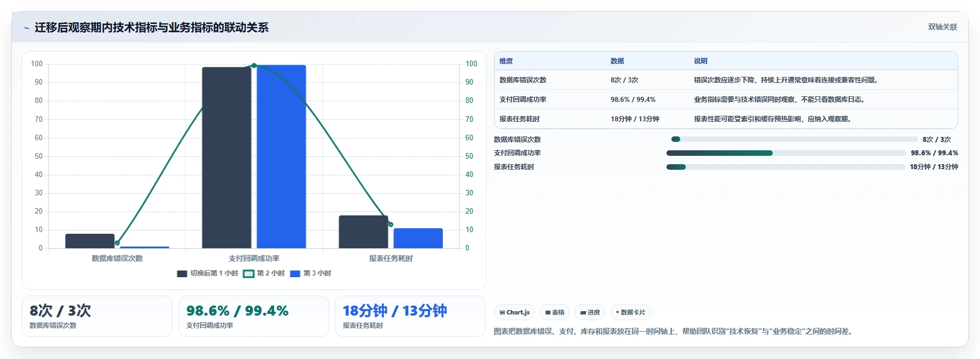980x359 pixels.
Task: Click the explanation starting 错误次数应逐步下降
Action: click(x=787, y=80)
